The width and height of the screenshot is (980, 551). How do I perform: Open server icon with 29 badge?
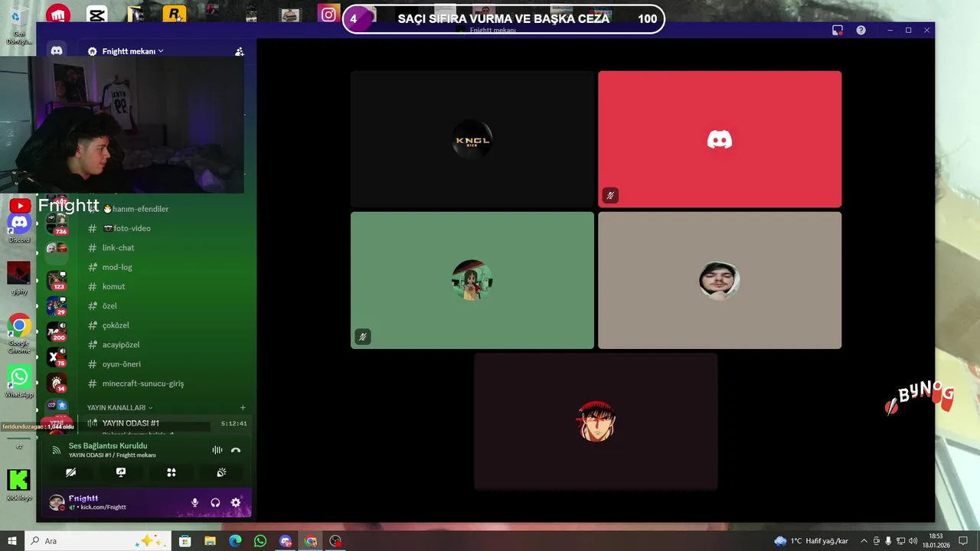click(x=57, y=306)
